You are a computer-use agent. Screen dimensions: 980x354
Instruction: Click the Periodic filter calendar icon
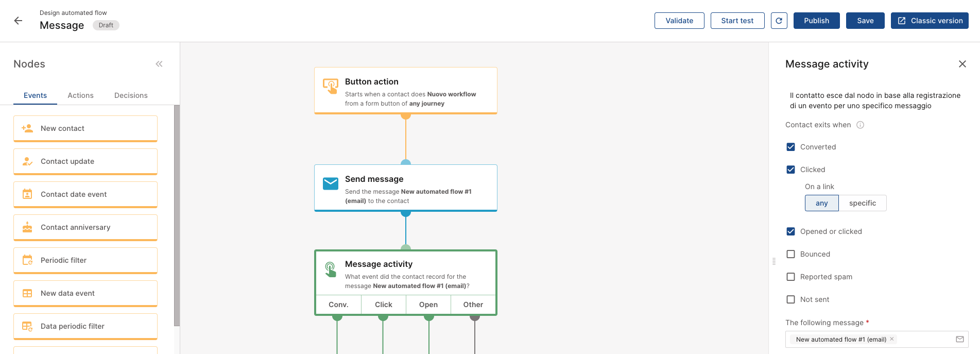[x=27, y=260]
